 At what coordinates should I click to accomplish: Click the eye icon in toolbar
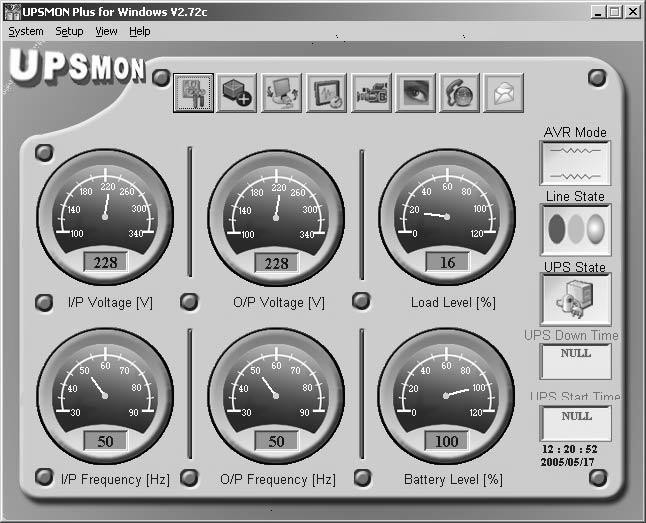click(x=415, y=93)
